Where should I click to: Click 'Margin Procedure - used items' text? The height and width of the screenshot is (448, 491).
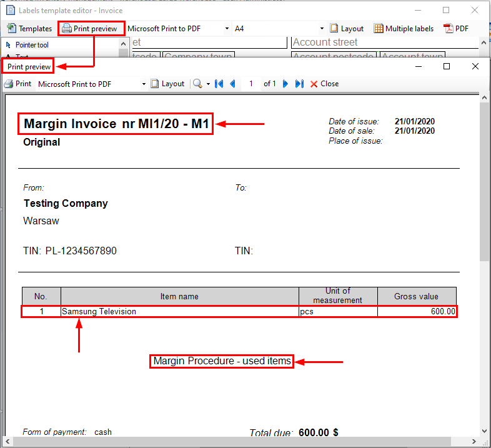point(222,361)
